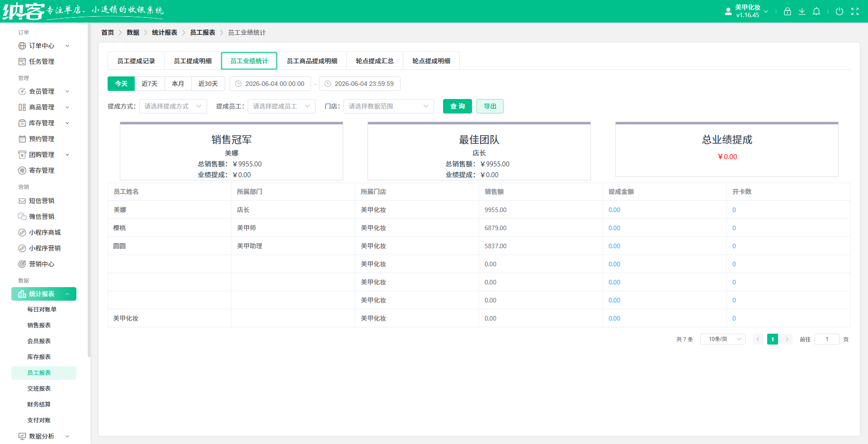
Task: Select the 本月 date range button
Action: [x=178, y=84]
